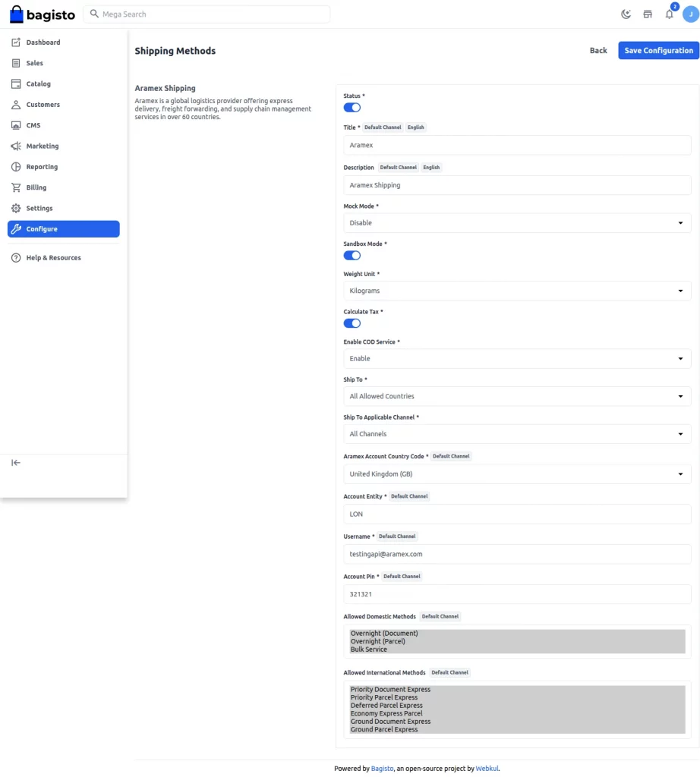
Task: Open the Enable COD Service dropdown
Action: click(517, 359)
